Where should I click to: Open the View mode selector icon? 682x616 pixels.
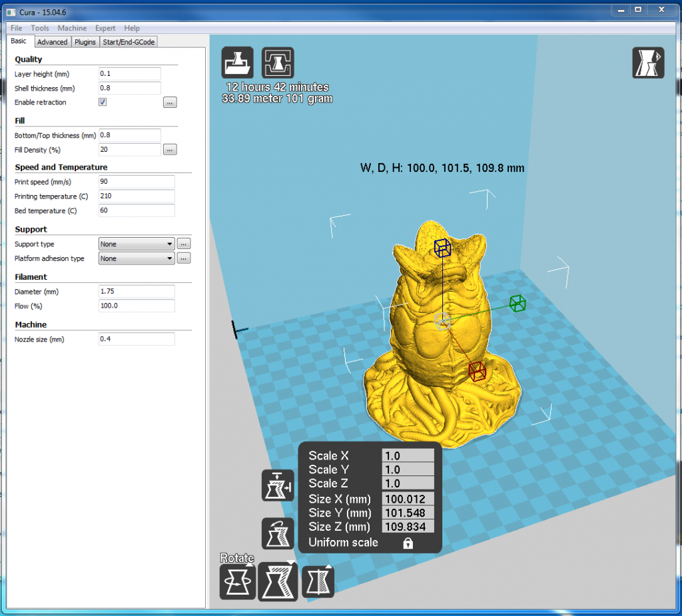tap(648, 63)
